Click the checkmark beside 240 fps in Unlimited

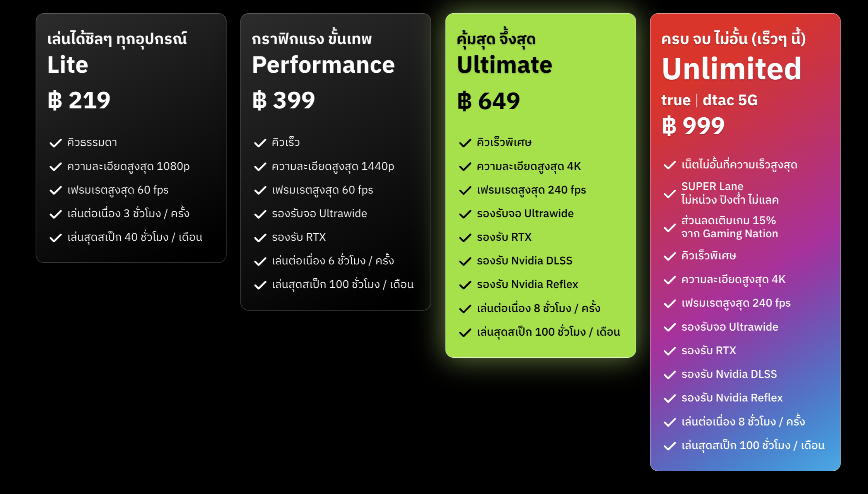click(670, 304)
